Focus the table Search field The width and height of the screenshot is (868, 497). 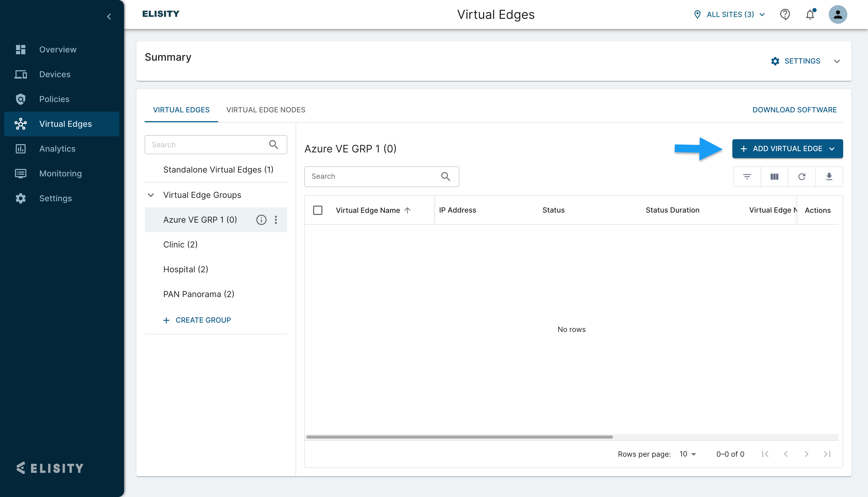[x=382, y=176]
